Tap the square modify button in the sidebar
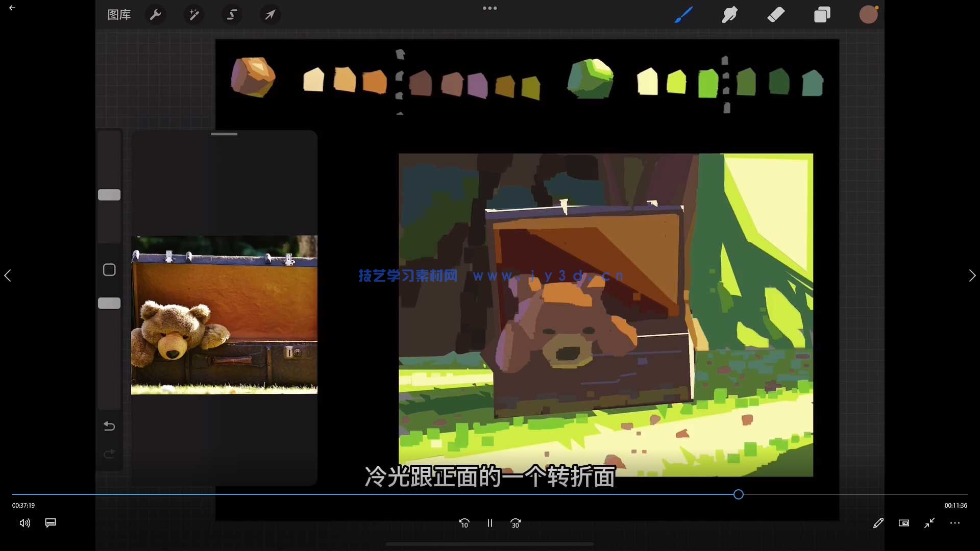Viewport: 980px width, 551px height. point(109,270)
